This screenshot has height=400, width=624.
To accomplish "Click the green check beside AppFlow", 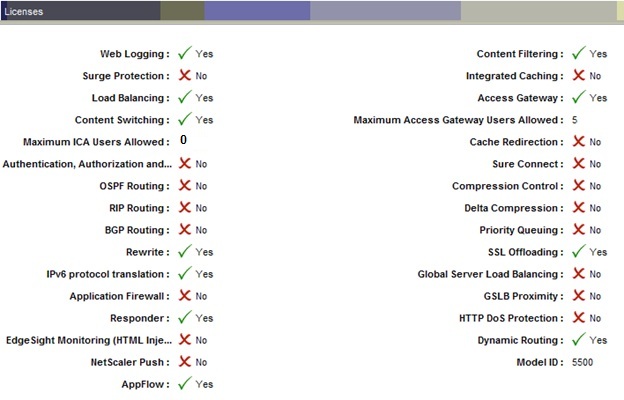I will pyautogui.click(x=184, y=384).
